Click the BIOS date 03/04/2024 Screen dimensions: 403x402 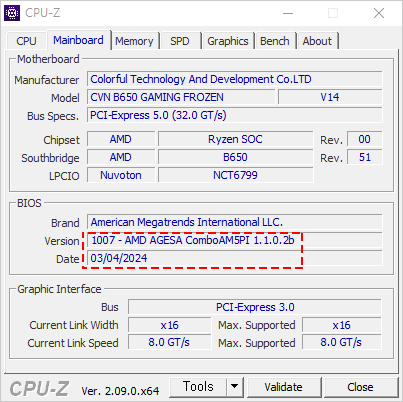pyautogui.click(x=235, y=258)
